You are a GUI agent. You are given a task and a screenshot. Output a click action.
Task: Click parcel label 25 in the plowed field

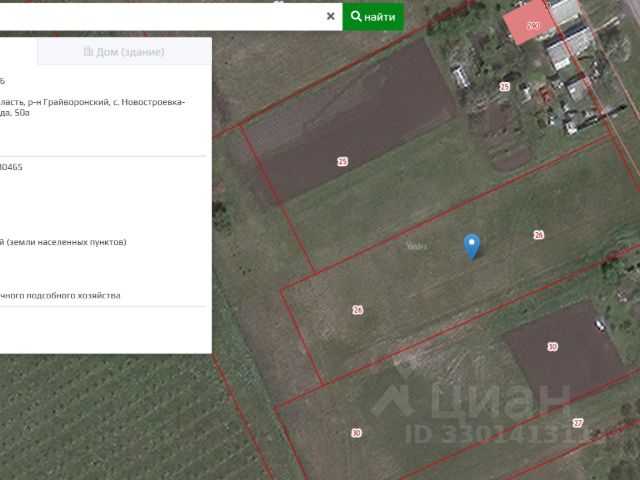click(x=342, y=162)
